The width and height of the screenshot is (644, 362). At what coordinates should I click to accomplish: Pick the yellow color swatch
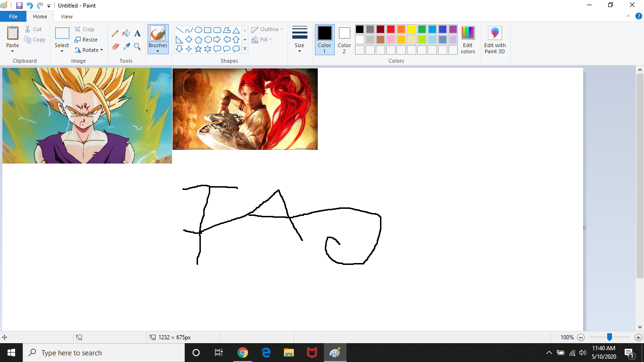coord(412,29)
